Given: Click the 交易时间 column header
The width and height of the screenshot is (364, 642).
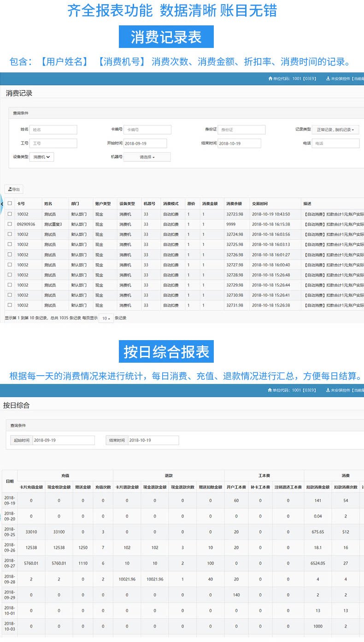Looking at the screenshot, I should pyautogui.click(x=260, y=203).
